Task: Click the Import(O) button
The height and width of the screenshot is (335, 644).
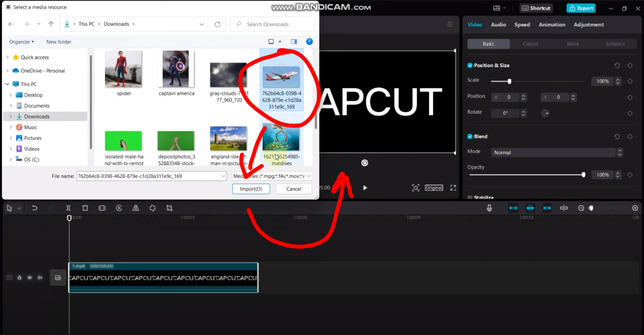Action: (x=251, y=189)
